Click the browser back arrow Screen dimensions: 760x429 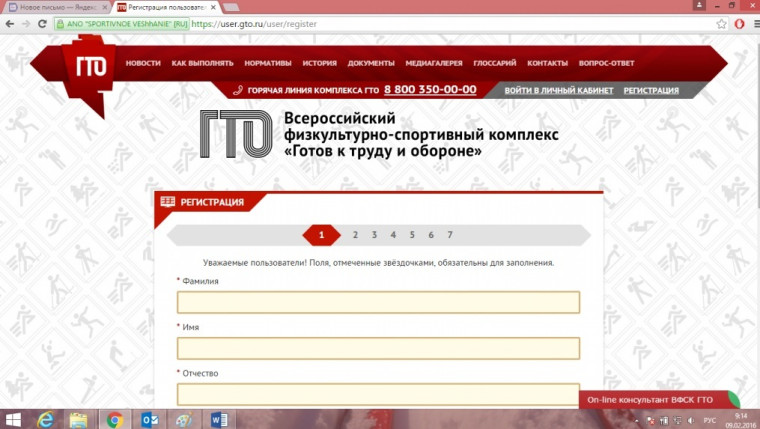(10, 24)
